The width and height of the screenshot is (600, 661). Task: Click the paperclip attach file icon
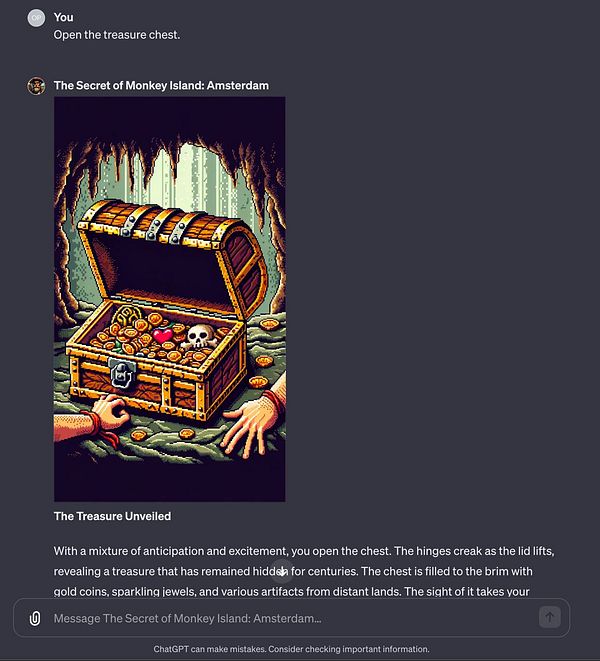point(35,618)
